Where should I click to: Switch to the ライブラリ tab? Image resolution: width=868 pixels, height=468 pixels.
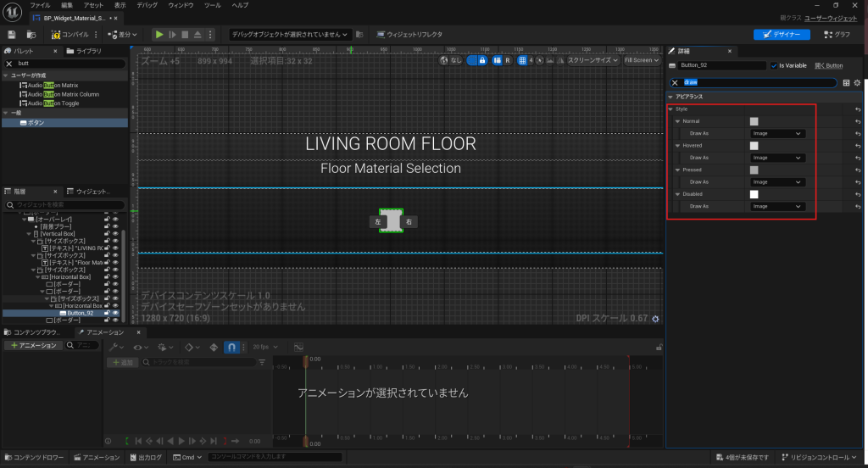point(88,51)
